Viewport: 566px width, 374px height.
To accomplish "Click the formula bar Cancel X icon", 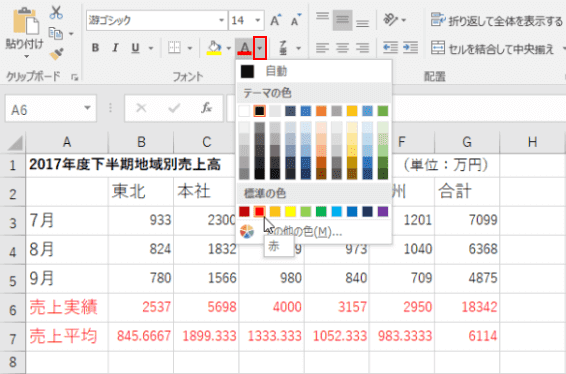I will point(141,108).
